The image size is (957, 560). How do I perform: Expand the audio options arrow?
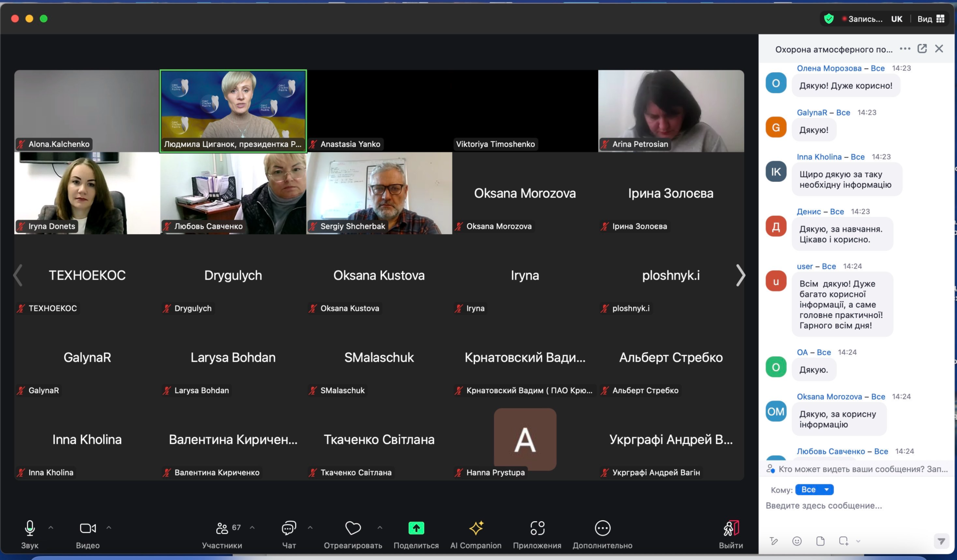51,527
